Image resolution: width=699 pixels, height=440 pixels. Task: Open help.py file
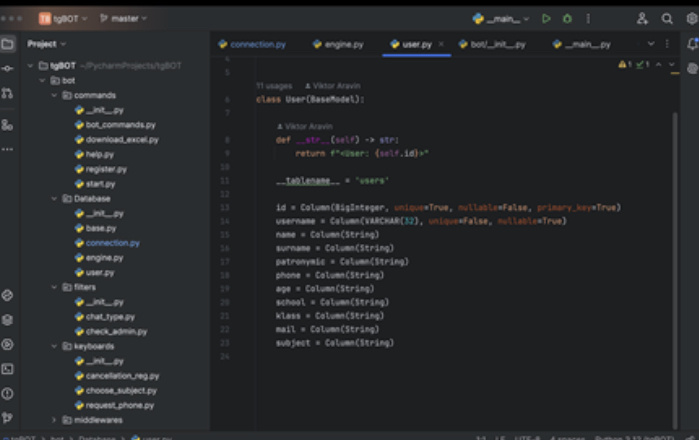pyautogui.click(x=95, y=154)
